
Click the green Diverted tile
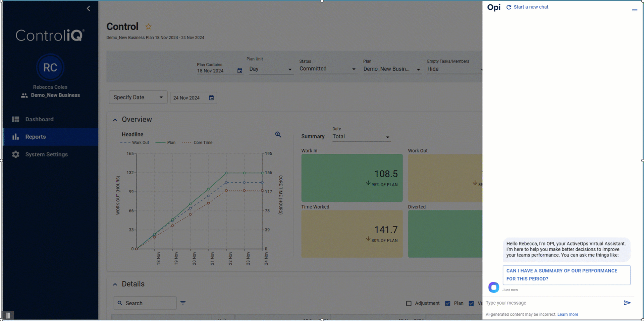tap(445, 234)
